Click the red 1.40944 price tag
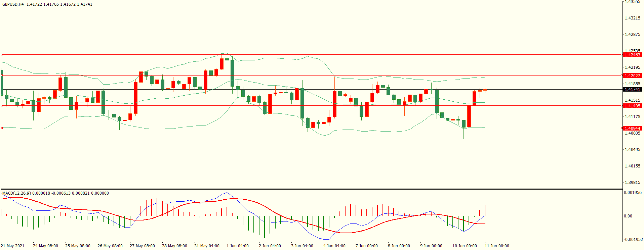The image size is (644, 250). tap(632, 128)
